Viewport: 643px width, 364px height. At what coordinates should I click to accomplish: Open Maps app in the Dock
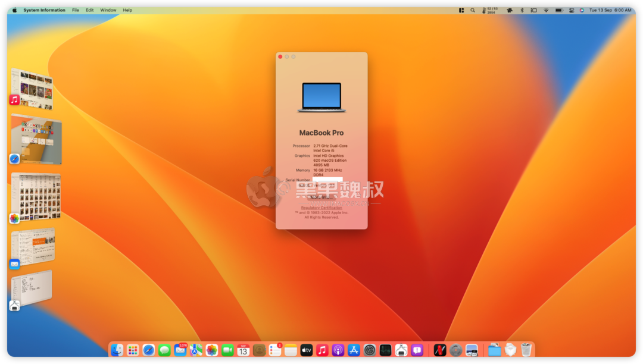tap(196, 350)
